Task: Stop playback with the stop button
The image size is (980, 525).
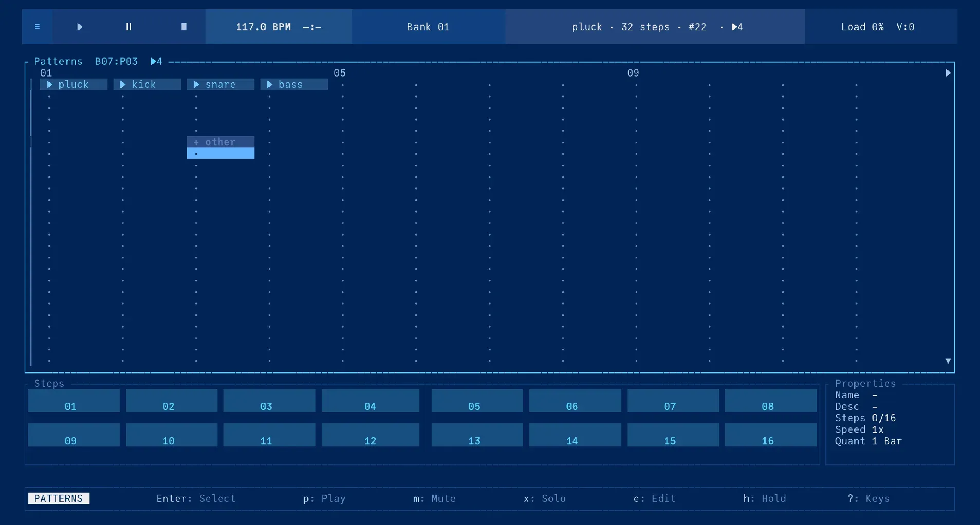Action: pyautogui.click(x=184, y=27)
